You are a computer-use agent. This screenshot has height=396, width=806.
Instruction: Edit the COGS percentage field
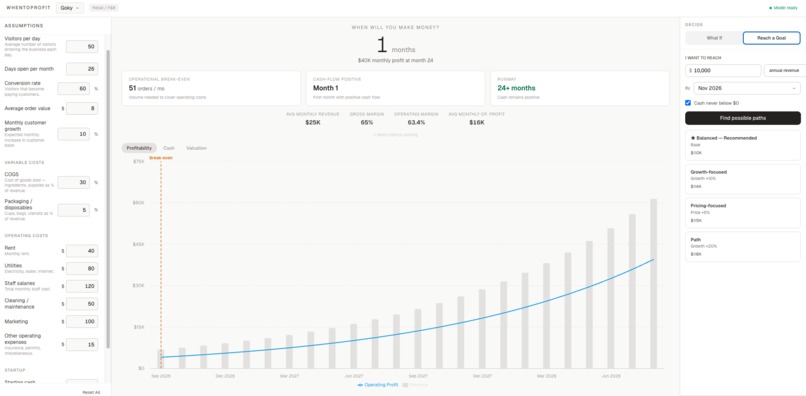(74, 183)
